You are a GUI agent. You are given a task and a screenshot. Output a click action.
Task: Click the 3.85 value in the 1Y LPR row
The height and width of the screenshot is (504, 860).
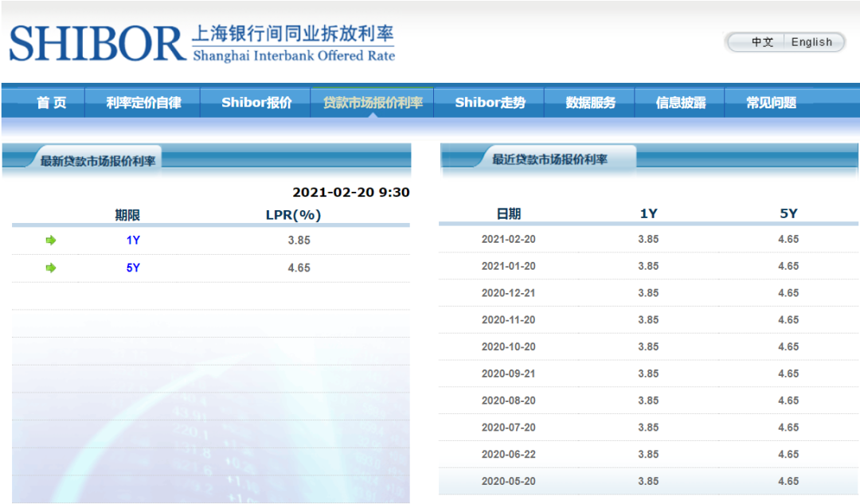click(299, 240)
